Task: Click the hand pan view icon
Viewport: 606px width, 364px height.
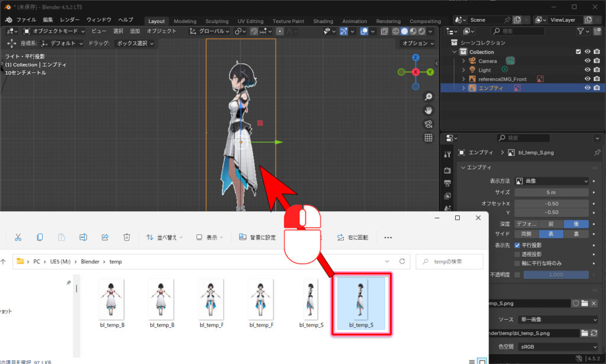Action: pos(428,111)
